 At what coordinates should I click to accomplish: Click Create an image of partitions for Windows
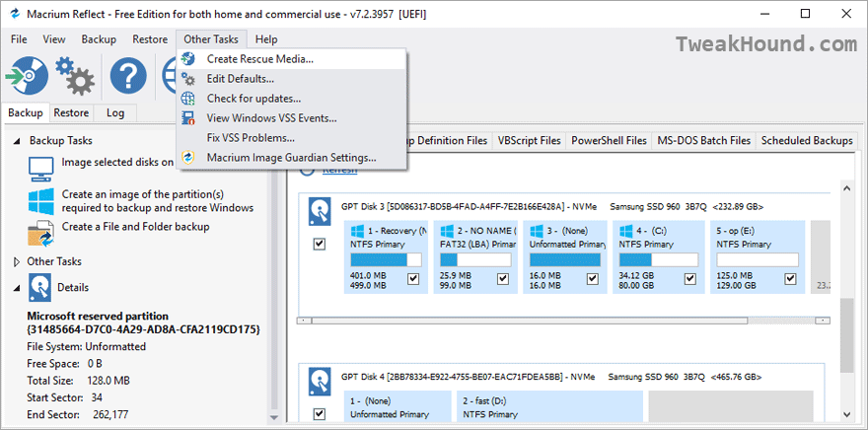158,201
